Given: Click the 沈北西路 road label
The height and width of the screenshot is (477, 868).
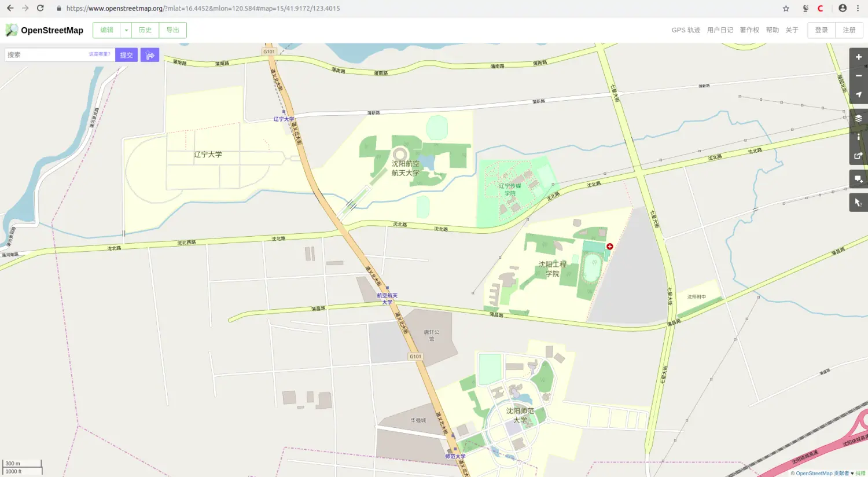Looking at the screenshot, I should pyautogui.click(x=186, y=243).
